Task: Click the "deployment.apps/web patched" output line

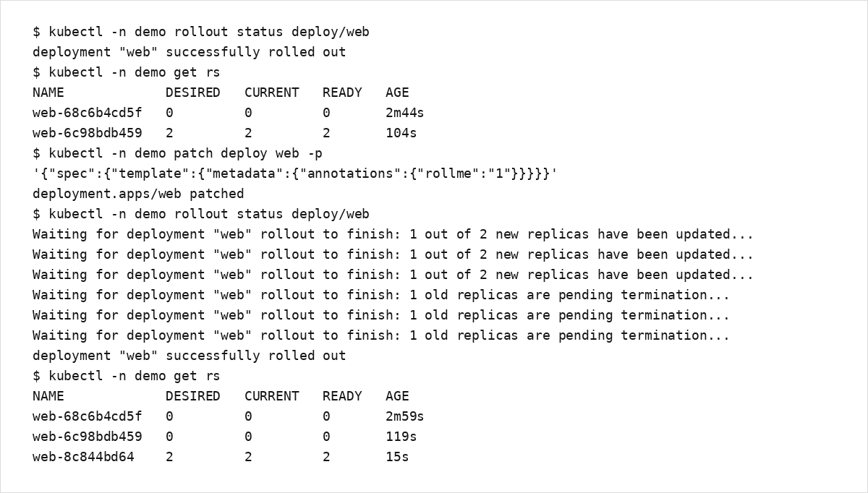Action: tap(138, 194)
